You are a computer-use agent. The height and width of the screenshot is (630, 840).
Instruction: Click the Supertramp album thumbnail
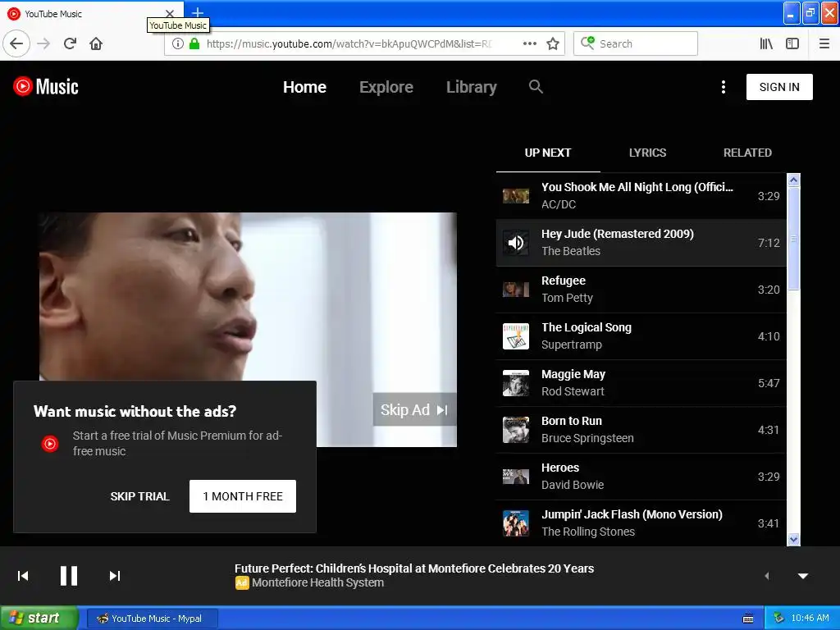point(516,336)
